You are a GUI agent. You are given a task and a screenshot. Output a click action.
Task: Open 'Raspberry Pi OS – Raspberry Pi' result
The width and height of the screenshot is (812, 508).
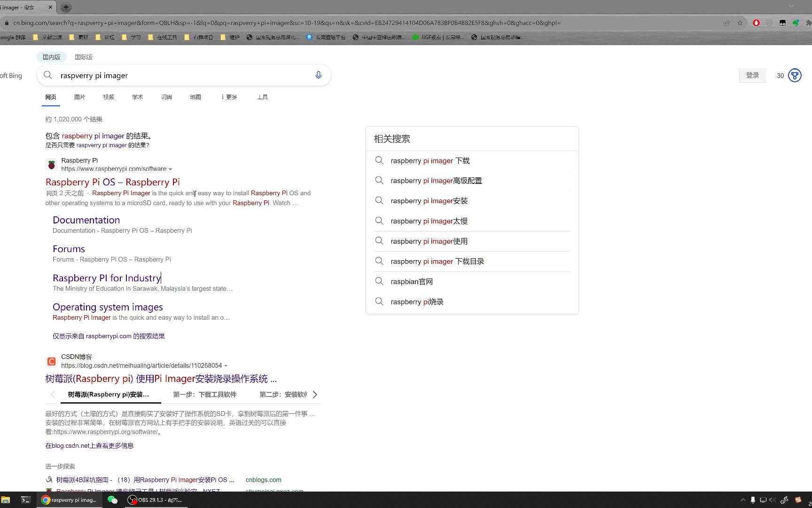click(113, 182)
